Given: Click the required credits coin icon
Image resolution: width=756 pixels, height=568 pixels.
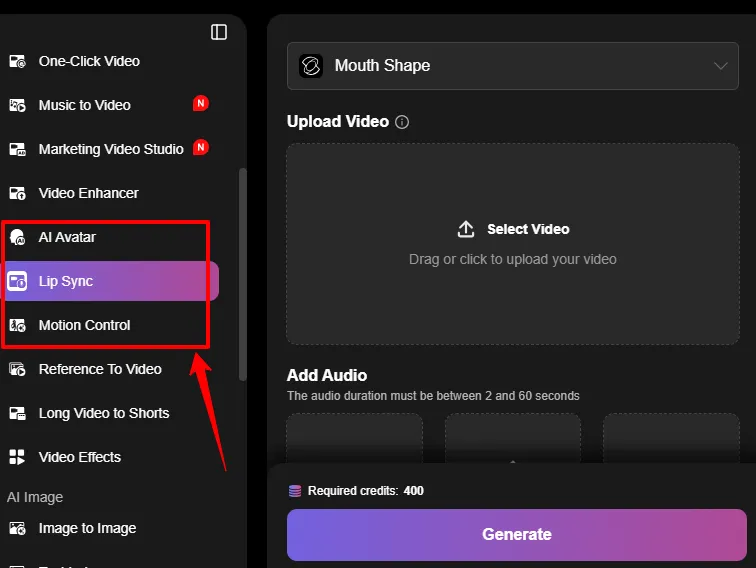Looking at the screenshot, I should click(x=295, y=491).
